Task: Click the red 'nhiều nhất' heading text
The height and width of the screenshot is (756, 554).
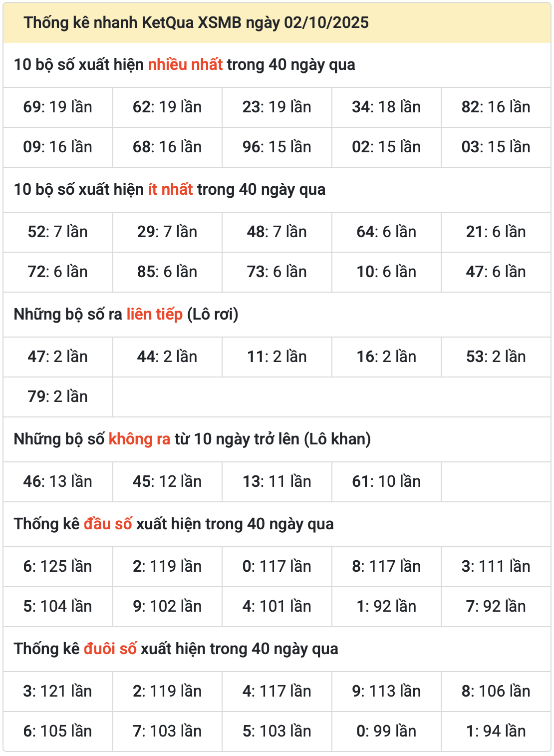Action: point(185,64)
